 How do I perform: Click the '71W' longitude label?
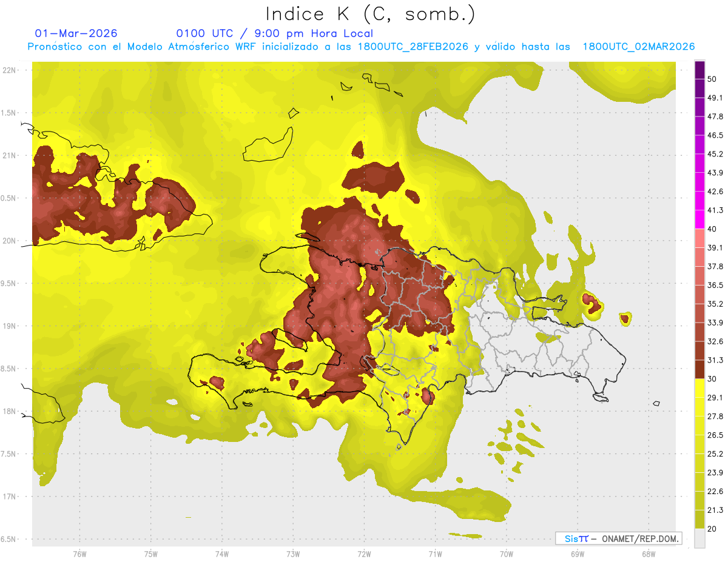pos(435,554)
